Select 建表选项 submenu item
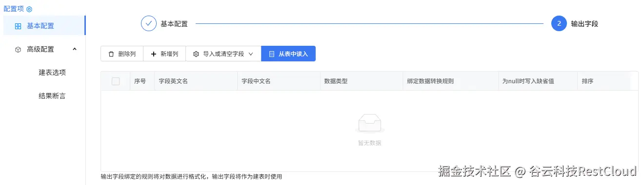This screenshot has height=185, width=644. point(52,73)
